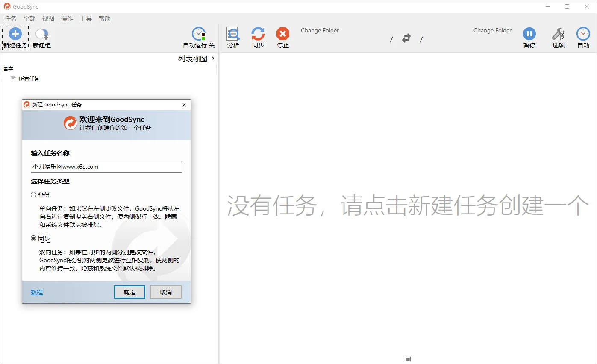
Task: Select the 新建组 icon
Action: click(41, 37)
